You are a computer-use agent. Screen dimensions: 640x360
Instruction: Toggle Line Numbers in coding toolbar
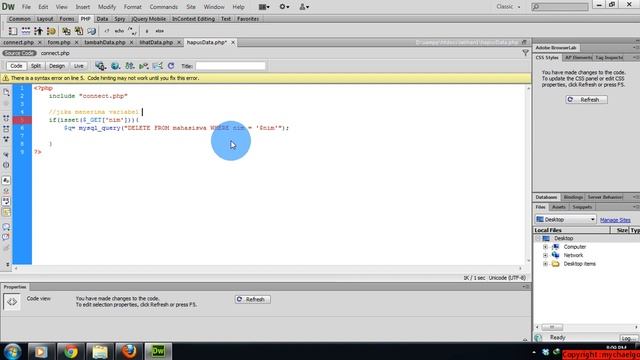pos(6,180)
